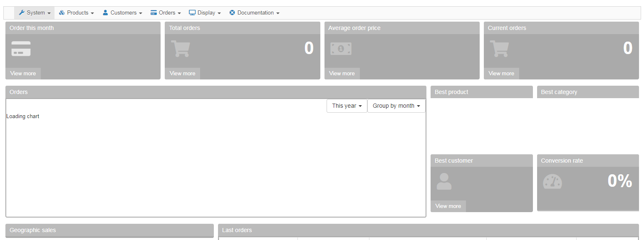The width and height of the screenshot is (644, 240).
Task: View more for Current orders
Action: (x=501, y=74)
